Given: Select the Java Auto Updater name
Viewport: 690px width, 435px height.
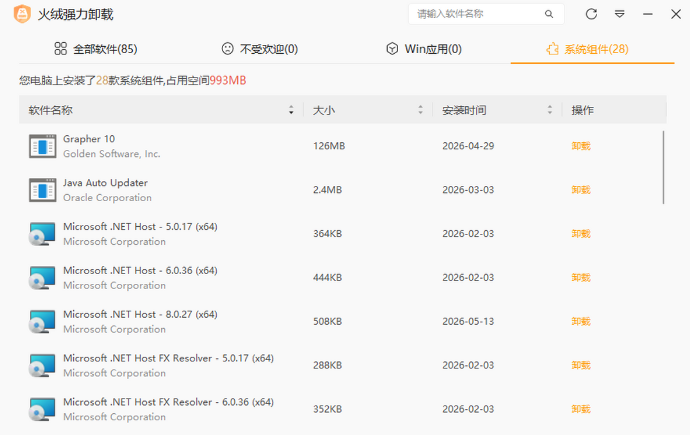Looking at the screenshot, I should (105, 183).
